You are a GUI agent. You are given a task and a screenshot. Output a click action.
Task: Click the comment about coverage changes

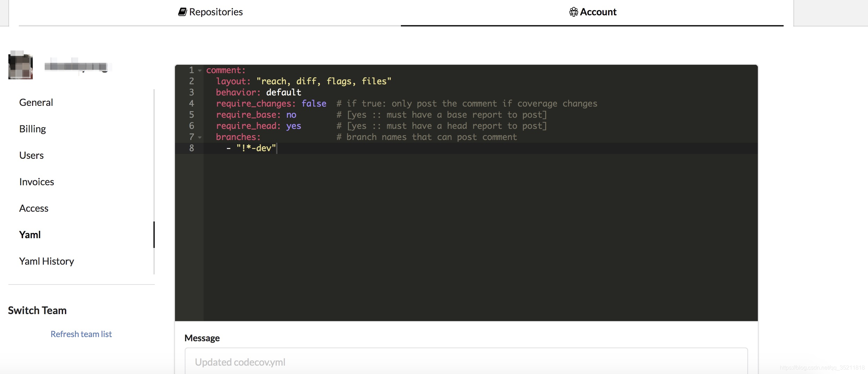pyautogui.click(x=467, y=103)
